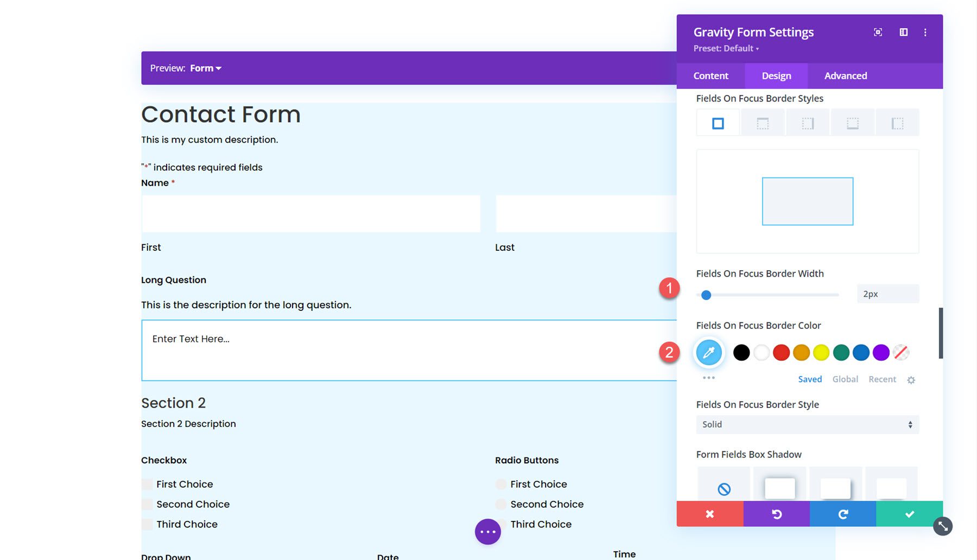Select the first solid border style icon
The height and width of the screenshot is (560, 977).
click(718, 122)
